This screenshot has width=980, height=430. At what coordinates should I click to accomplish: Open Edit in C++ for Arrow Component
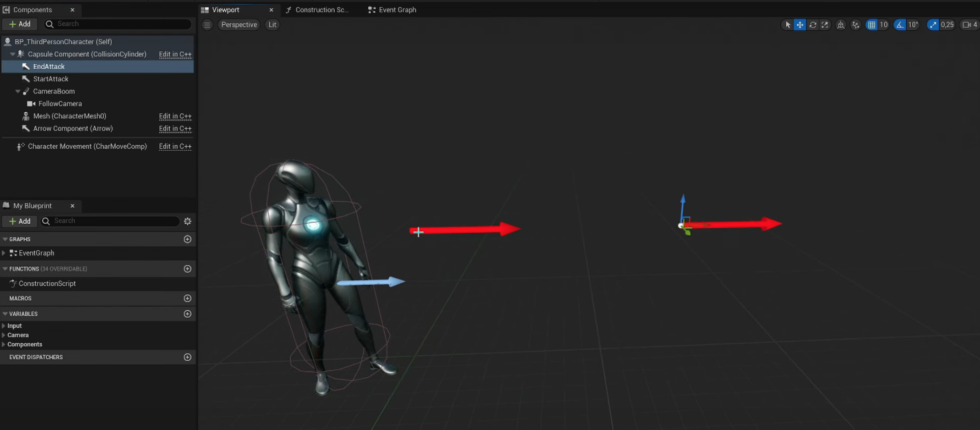(x=175, y=128)
